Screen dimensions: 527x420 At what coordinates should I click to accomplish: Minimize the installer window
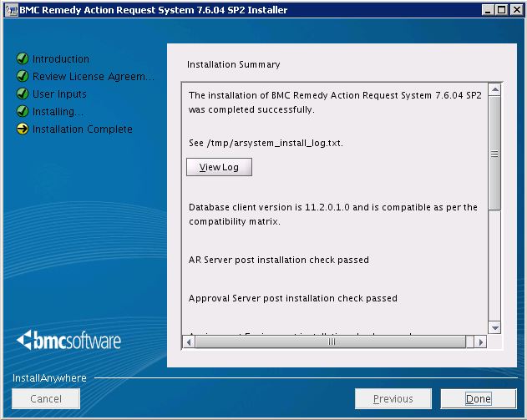coord(488,10)
